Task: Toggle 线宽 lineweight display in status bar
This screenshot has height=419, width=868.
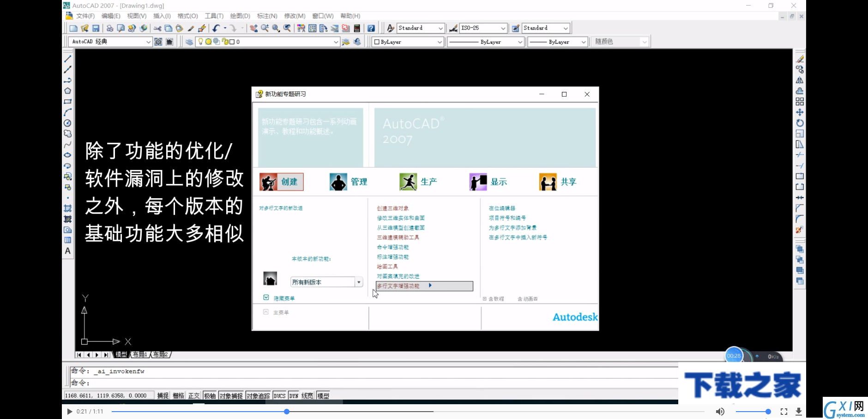Action: [307, 395]
